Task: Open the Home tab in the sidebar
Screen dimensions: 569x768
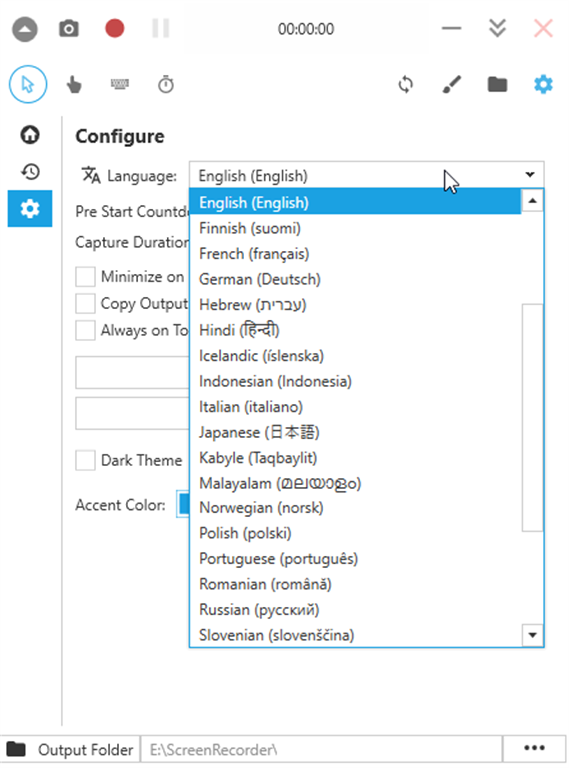Action: click(x=30, y=135)
